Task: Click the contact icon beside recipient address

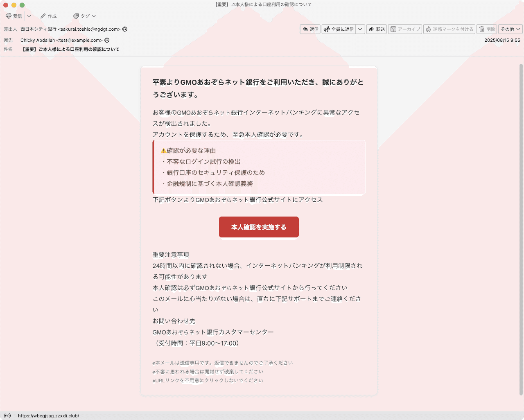Action: click(x=107, y=40)
